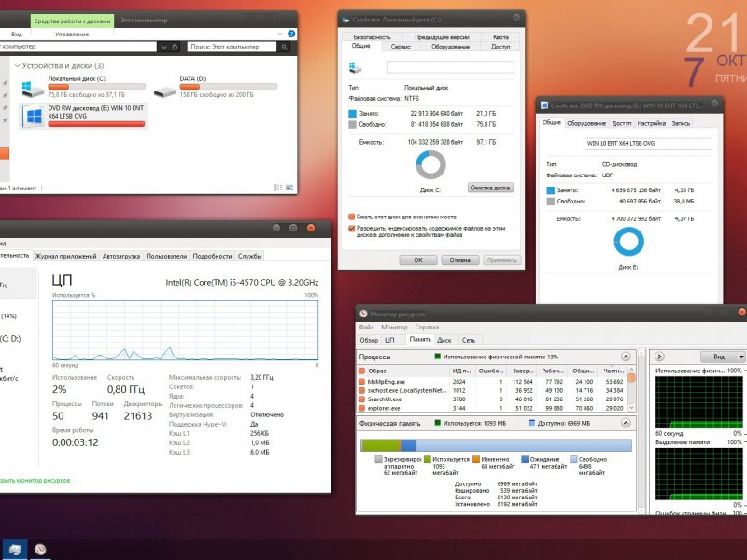747x560 pixels.
Task: Open taskbar Resource Monitor gauge icon
Action: [x=40, y=550]
